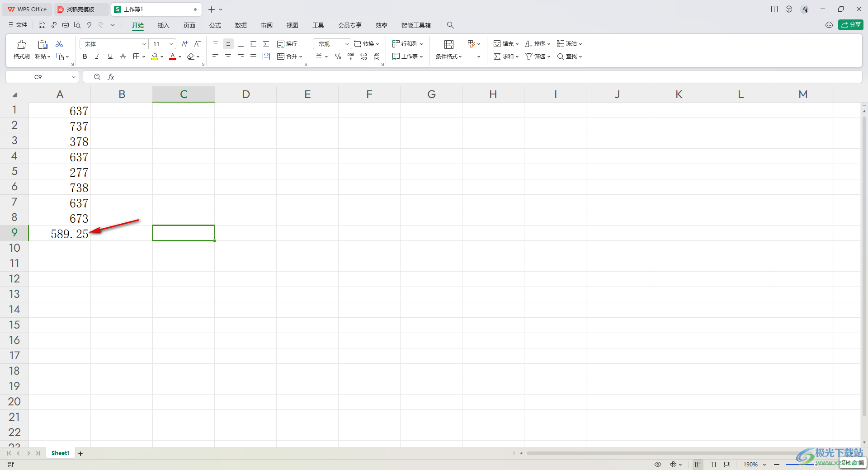The image size is (868, 470).
Task: Switch to page break preview icon
Action: [727, 464]
